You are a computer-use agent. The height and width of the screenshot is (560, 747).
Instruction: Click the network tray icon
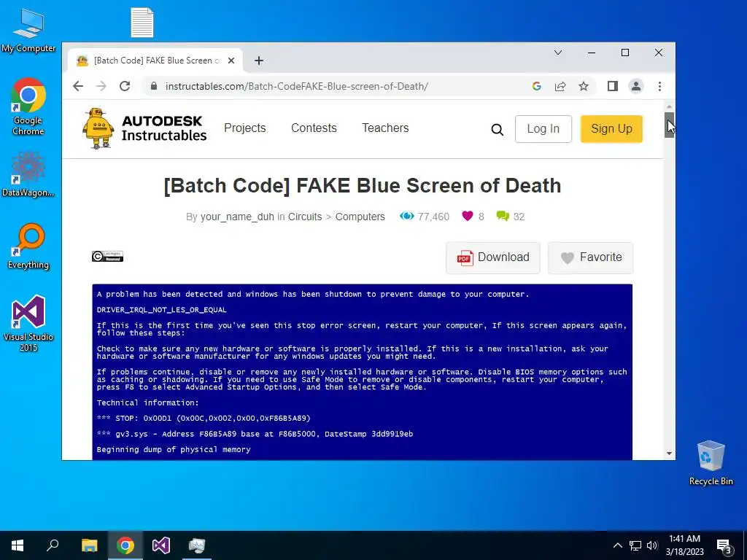pyautogui.click(x=635, y=545)
